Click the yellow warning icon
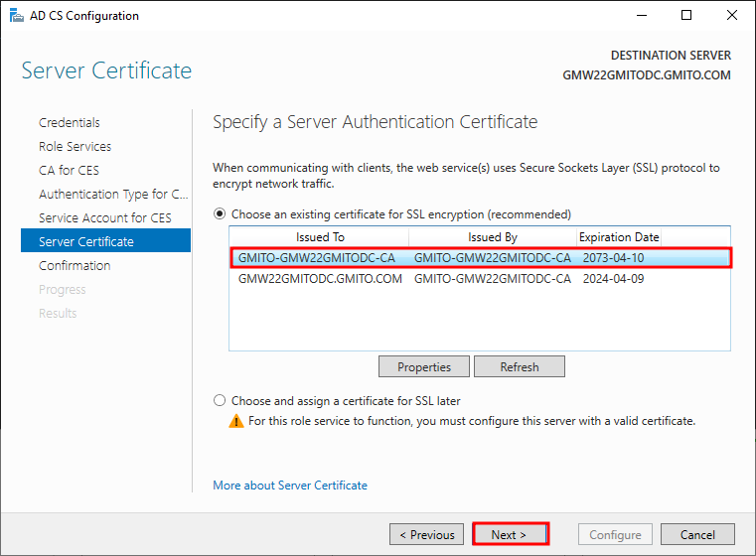The height and width of the screenshot is (556, 756). [236, 421]
